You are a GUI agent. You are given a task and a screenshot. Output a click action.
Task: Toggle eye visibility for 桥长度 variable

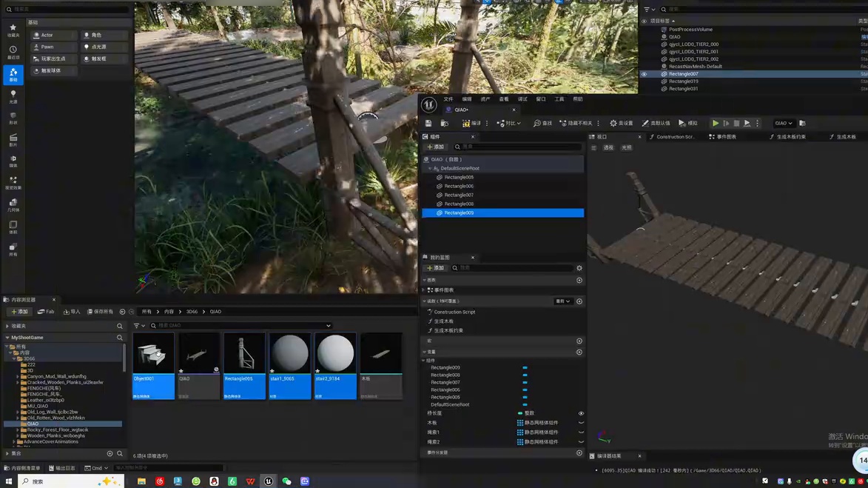(x=581, y=413)
